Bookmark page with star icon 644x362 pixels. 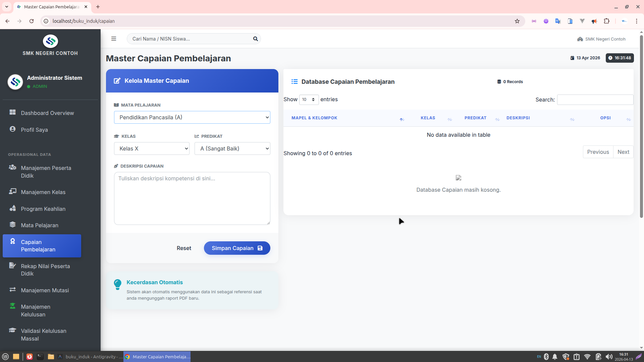click(517, 21)
